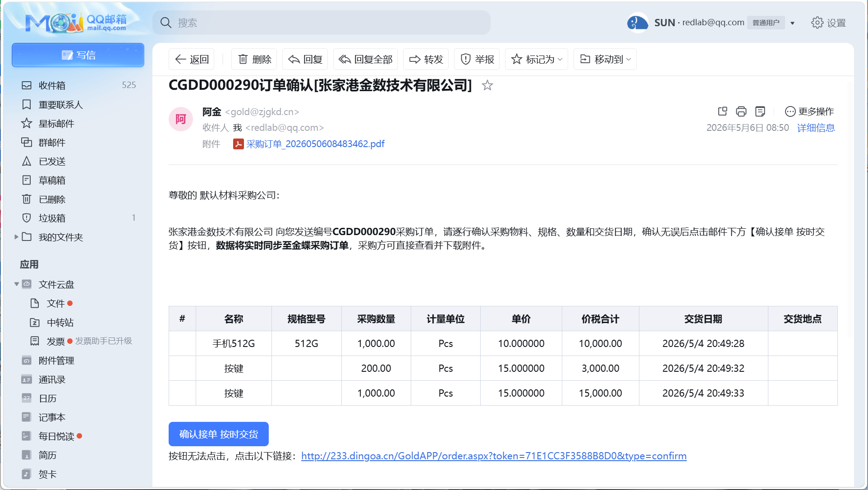Image resolution: width=868 pixels, height=490 pixels.
Task: Click the 10,000.00 total cell
Action: pyautogui.click(x=600, y=343)
